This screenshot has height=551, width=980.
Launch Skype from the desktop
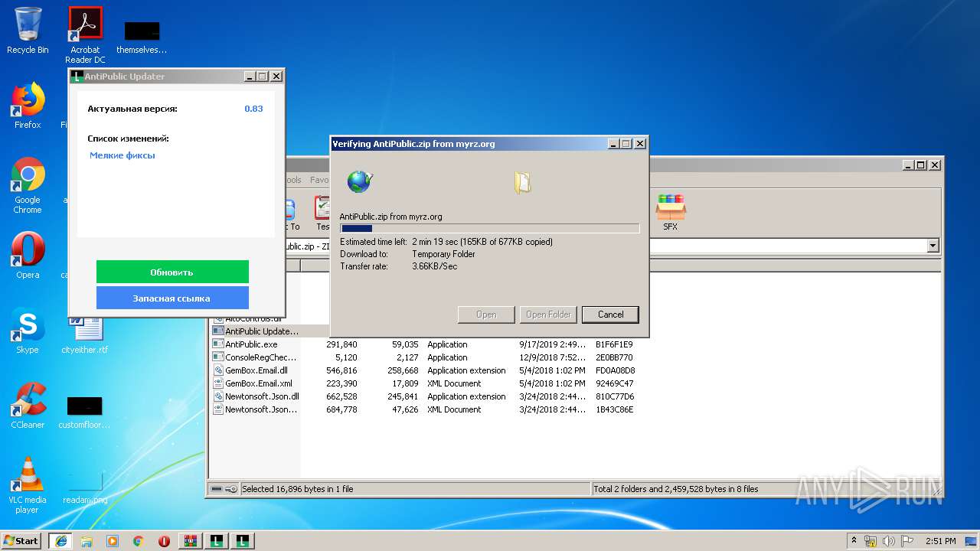pos(28,331)
